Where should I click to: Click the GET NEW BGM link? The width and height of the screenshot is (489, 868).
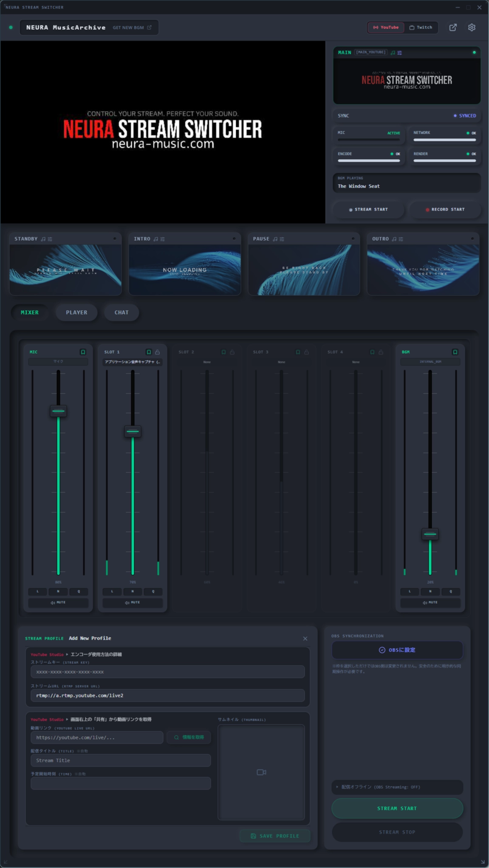click(132, 28)
